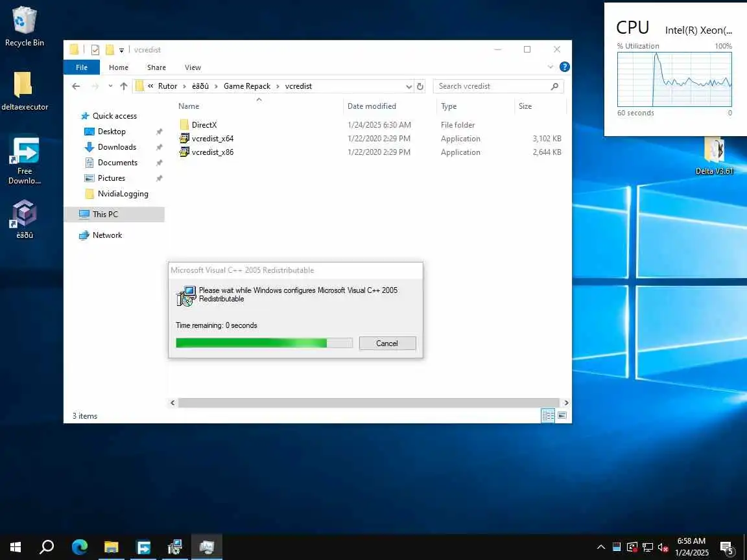Open the Home ribbon tab
The height and width of the screenshot is (560, 747).
[x=118, y=67]
